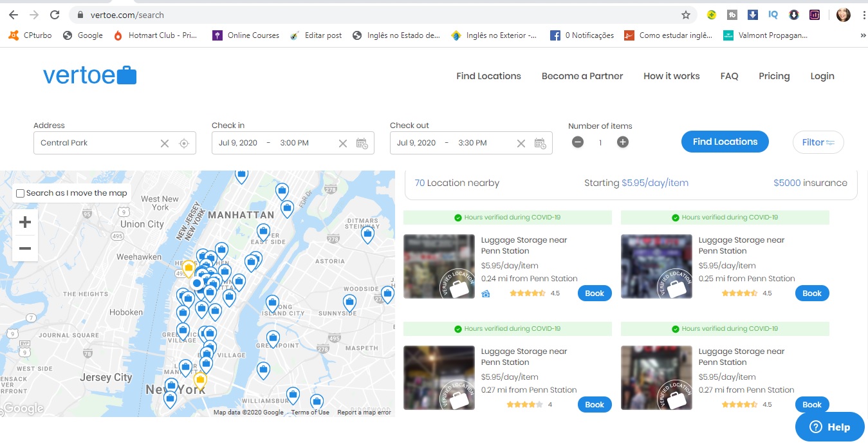This screenshot has width=868, height=446.
Task: Increase number of items with plus icon
Action: [x=622, y=142]
